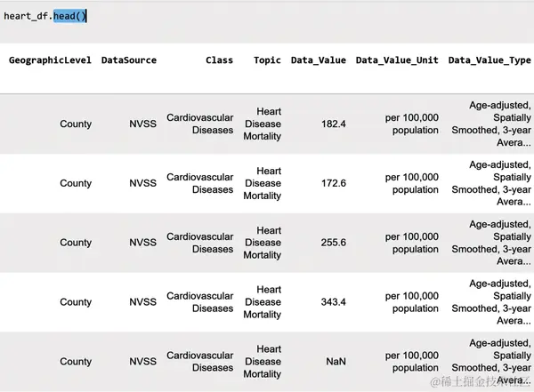Image resolution: width=534 pixels, height=392 pixels.
Task: Click the Class column header
Action: tap(219, 60)
